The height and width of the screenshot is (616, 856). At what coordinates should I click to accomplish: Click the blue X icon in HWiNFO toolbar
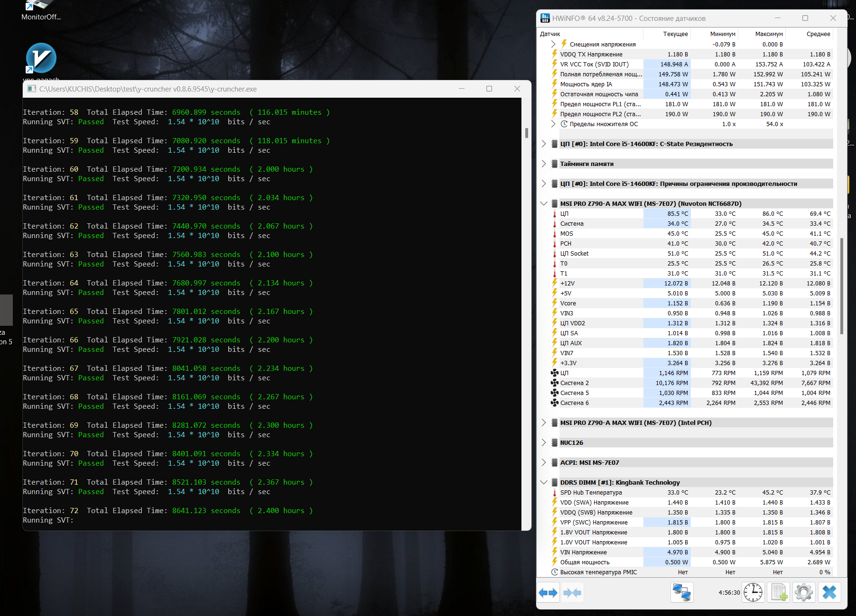coord(829,592)
